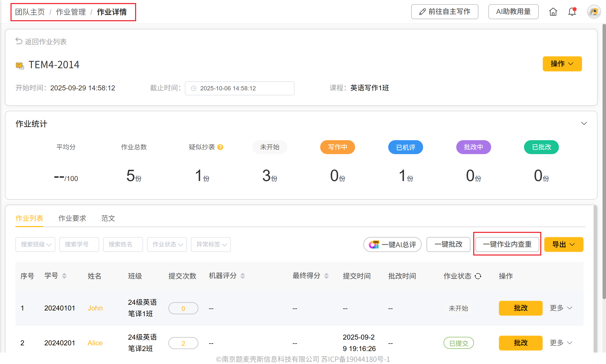Screen dimensions: 606x364
Task: Sort by 学号 column arrows
Action: tap(64, 276)
